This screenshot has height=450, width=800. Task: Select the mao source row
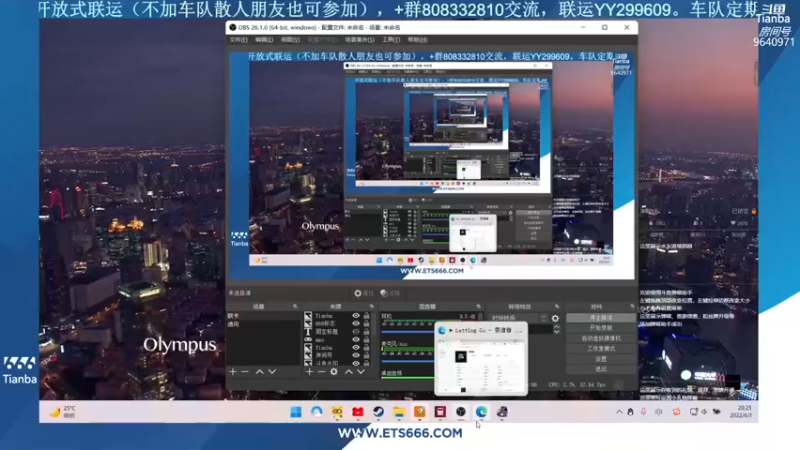(x=338, y=339)
